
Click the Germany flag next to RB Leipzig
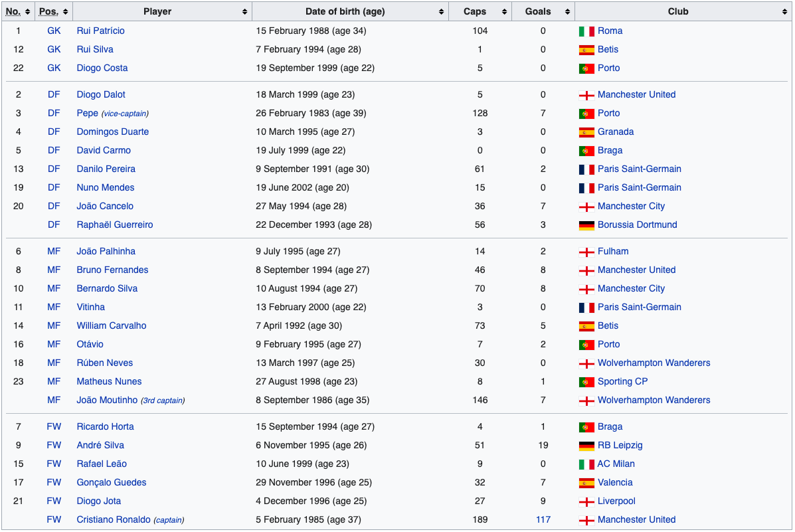click(586, 446)
